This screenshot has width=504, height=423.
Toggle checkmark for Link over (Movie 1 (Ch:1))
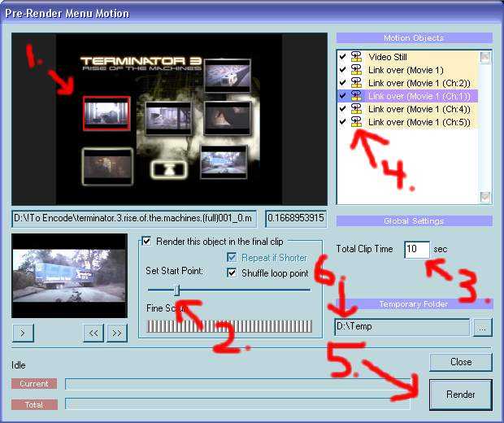click(x=343, y=95)
